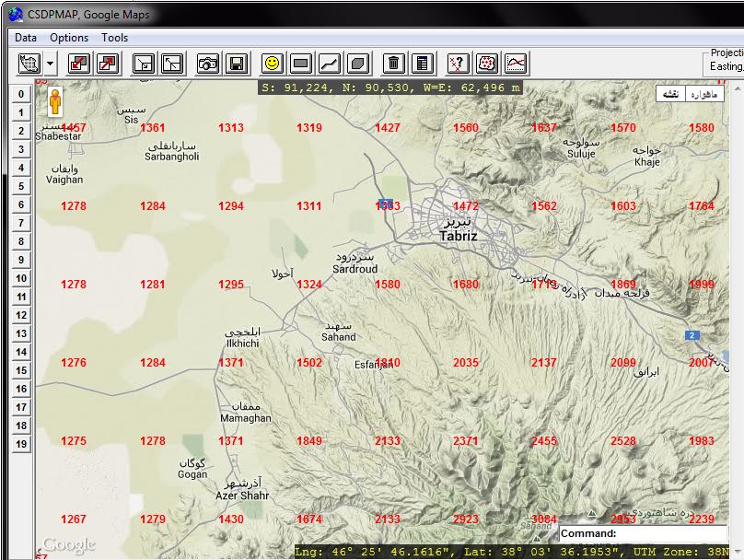Viewport: 744px width, 560px height.
Task: Click the elevation value "1764"
Action: coord(702,206)
